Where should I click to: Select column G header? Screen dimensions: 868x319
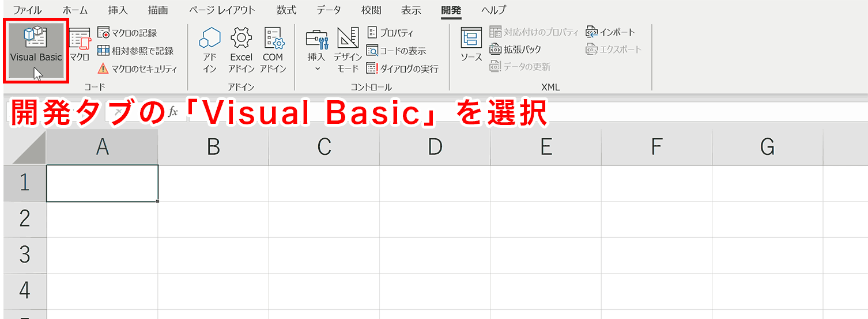coord(767,147)
